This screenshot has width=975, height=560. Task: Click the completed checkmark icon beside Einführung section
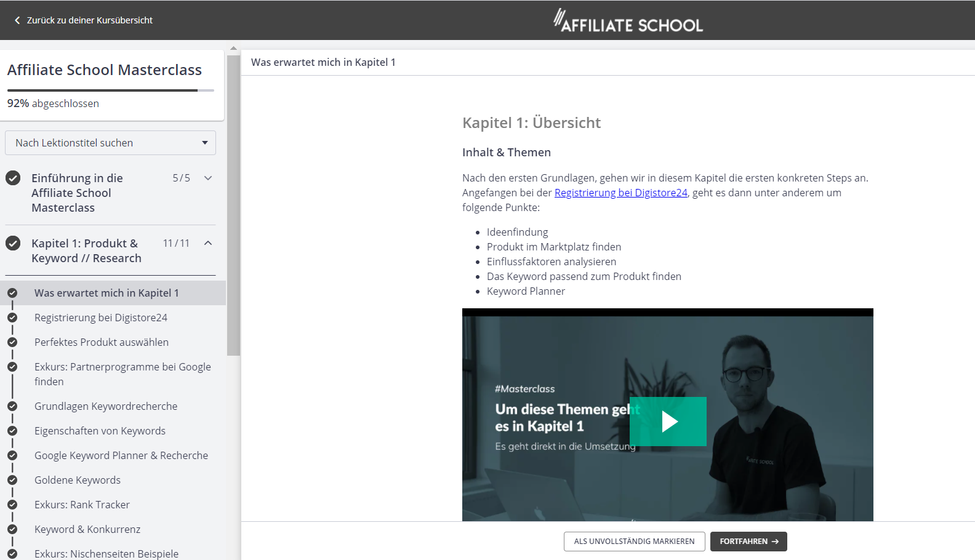[x=13, y=178]
